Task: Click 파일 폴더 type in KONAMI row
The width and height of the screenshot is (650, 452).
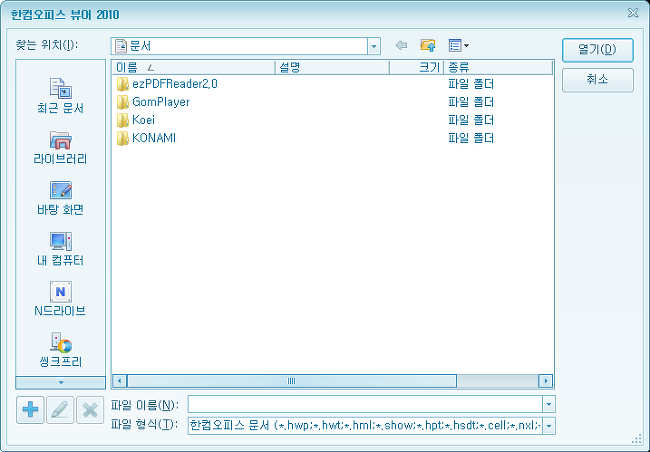Action: coord(471,138)
